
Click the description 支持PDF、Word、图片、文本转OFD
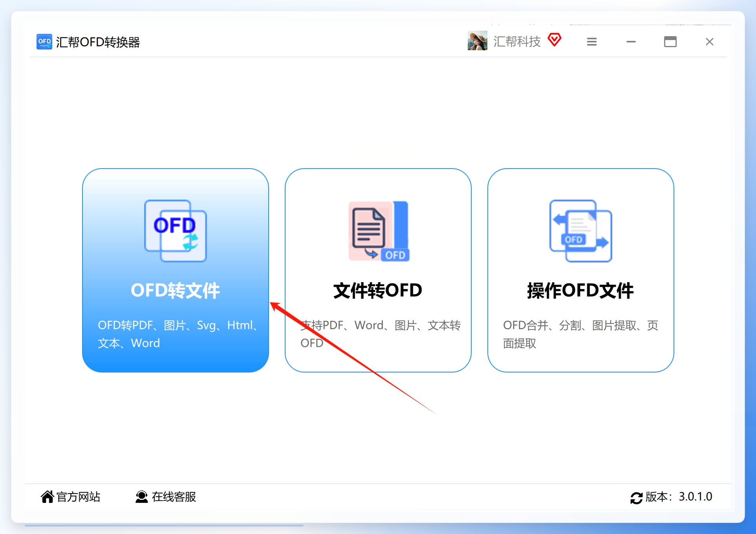380,334
